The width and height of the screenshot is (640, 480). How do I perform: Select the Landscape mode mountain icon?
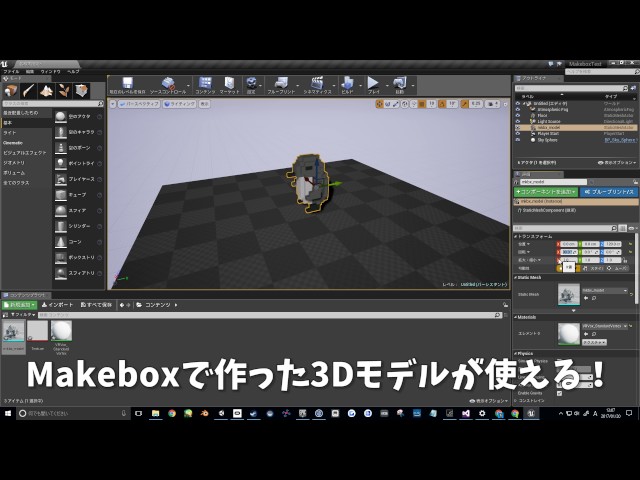click(46, 91)
